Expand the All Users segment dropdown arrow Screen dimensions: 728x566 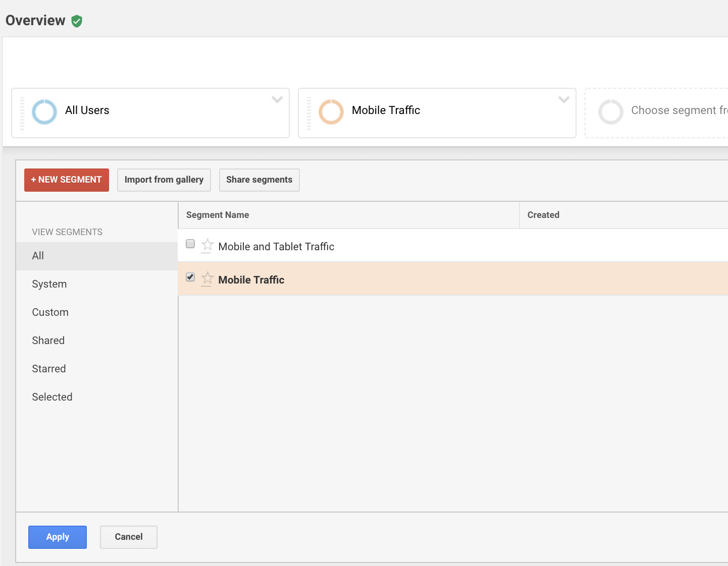[x=277, y=99]
